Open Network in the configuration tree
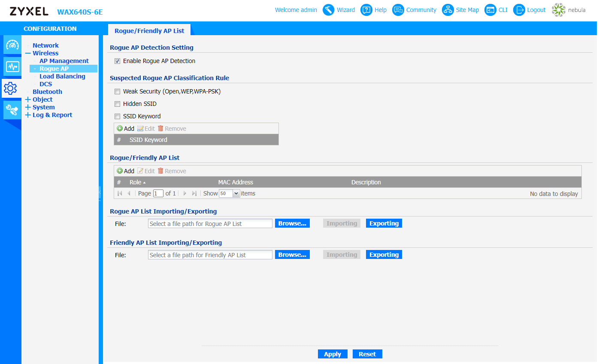This screenshot has height=364, width=599. pos(45,45)
